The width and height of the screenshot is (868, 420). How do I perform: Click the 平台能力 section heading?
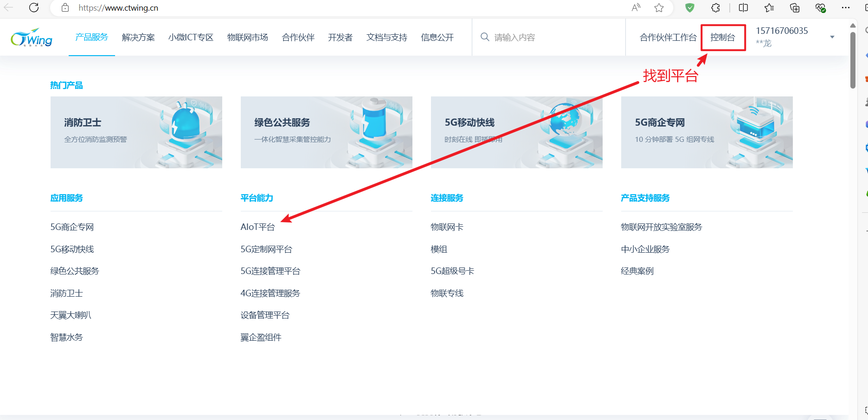(257, 198)
